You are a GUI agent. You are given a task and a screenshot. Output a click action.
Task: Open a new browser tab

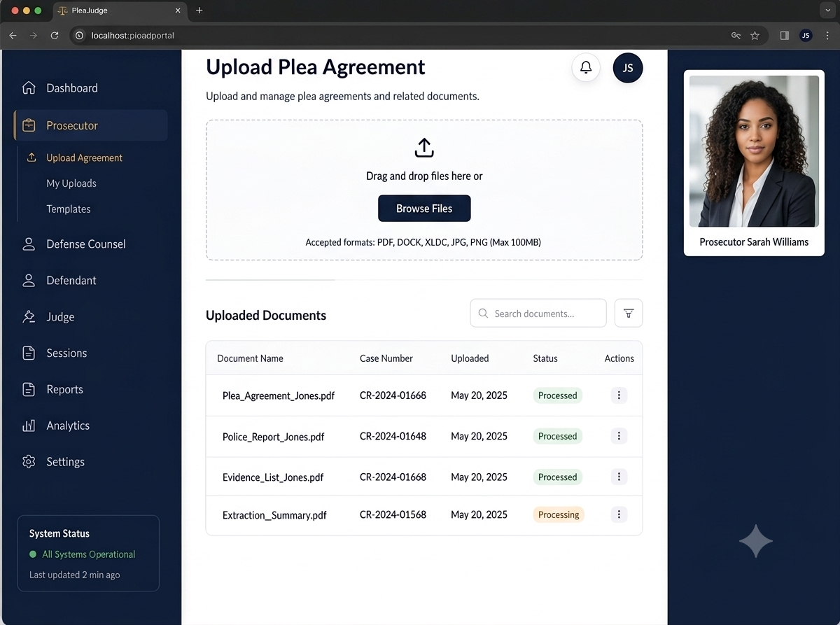(x=199, y=10)
